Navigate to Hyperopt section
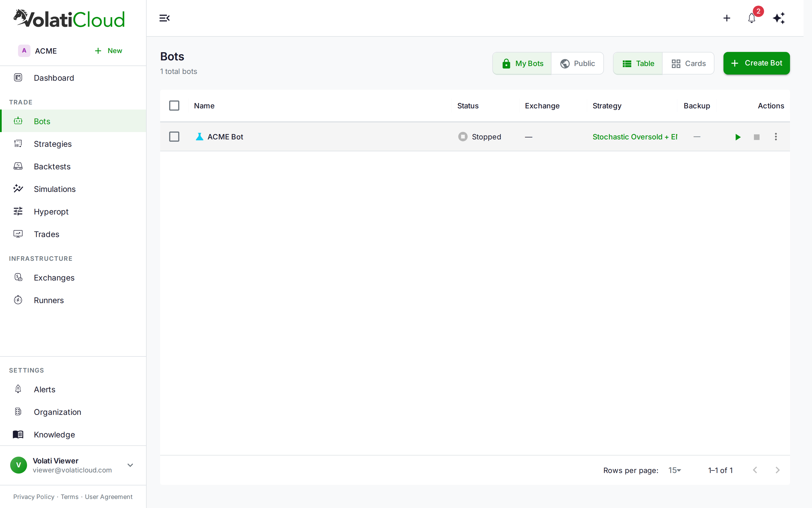Image resolution: width=812 pixels, height=508 pixels. [x=73, y=211]
